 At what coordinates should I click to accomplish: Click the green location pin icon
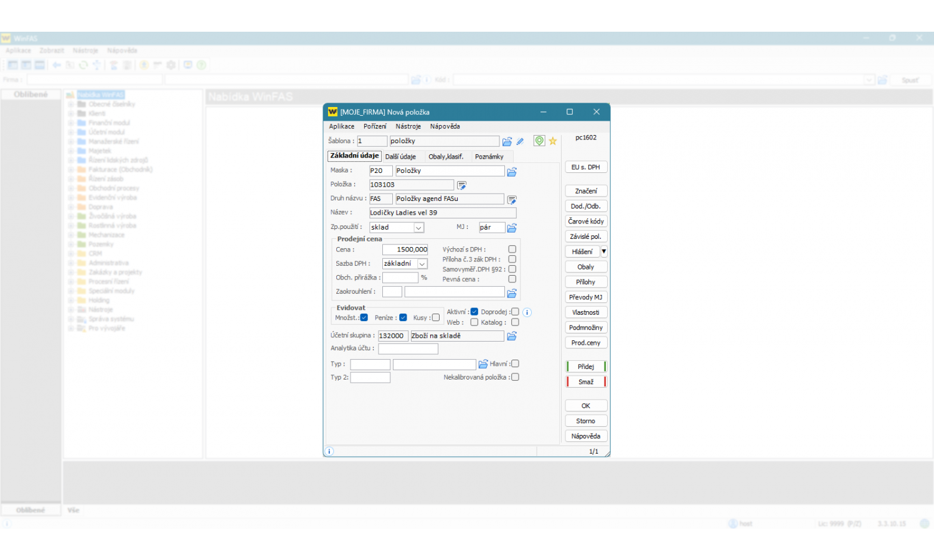(539, 141)
